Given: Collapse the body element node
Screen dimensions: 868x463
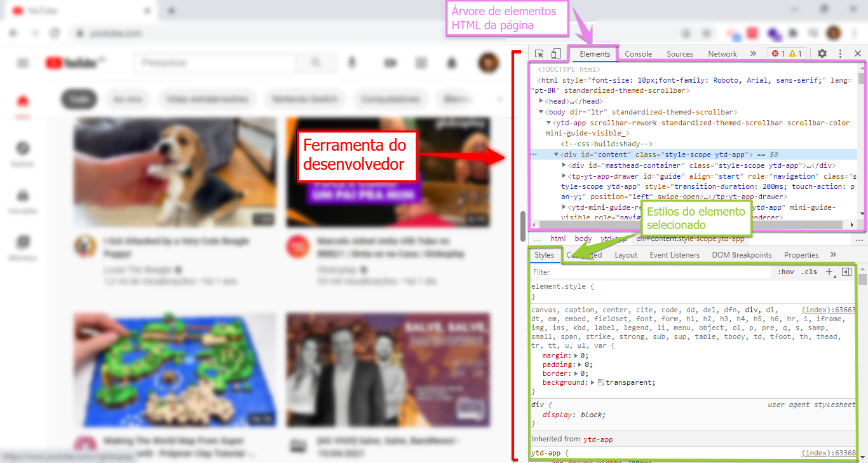Looking at the screenshot, I should click(541, 111).
